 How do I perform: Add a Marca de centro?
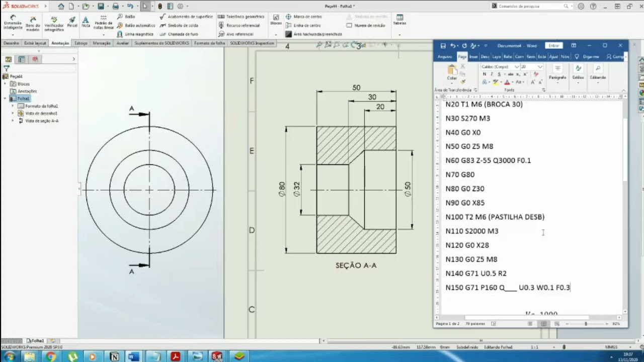[303, 17]
